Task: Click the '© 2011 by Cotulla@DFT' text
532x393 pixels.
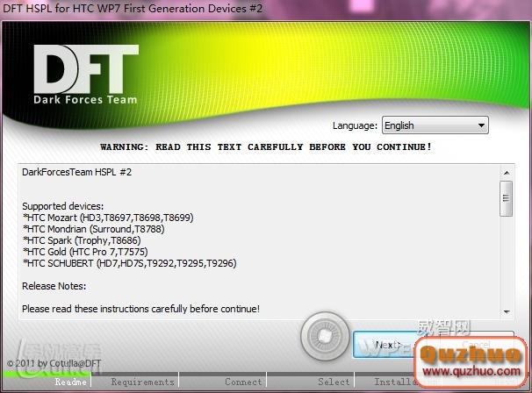Action: coord(54,363)
